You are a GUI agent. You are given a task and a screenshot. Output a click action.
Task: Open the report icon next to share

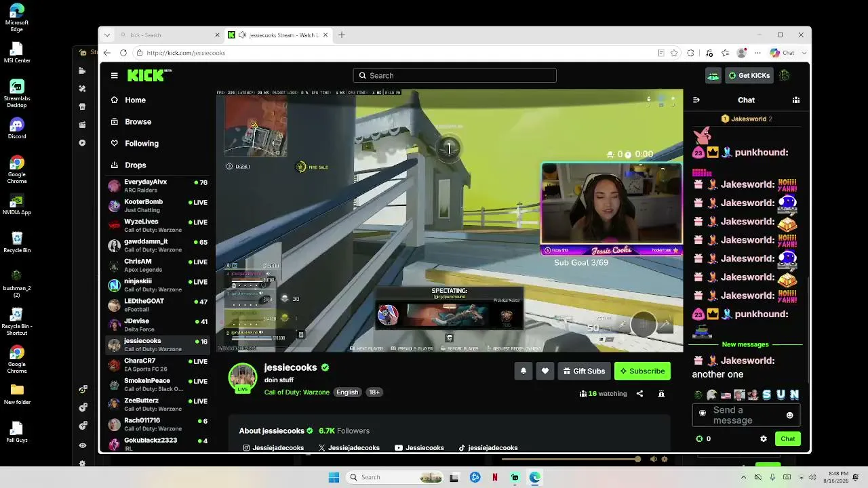(661, 394)
